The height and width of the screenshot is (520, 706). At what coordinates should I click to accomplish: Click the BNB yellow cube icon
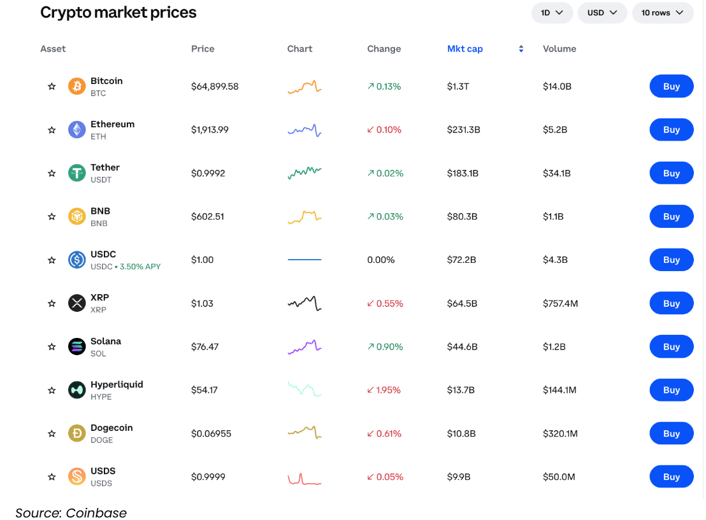pos(77,217)
